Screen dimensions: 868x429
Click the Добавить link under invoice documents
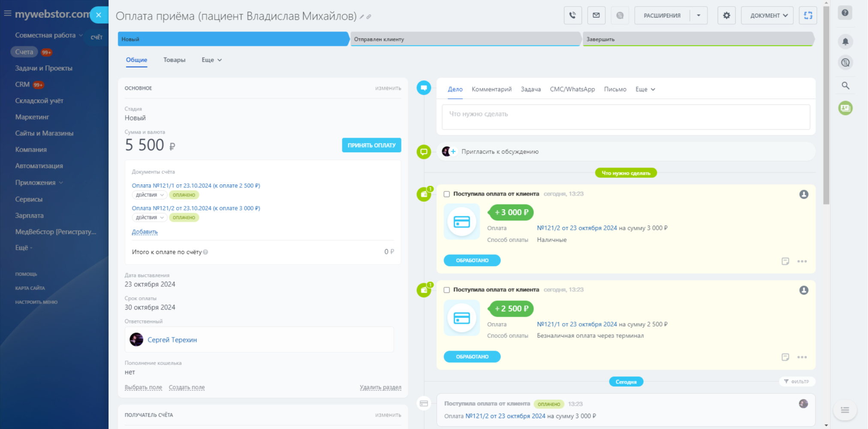(145, 232)
